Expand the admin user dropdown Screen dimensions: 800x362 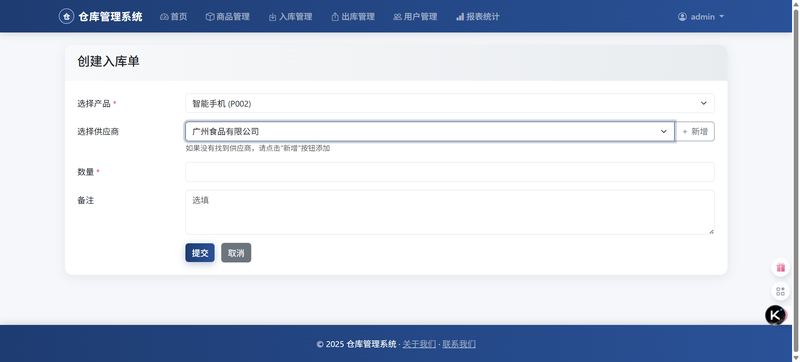[701, 17]
